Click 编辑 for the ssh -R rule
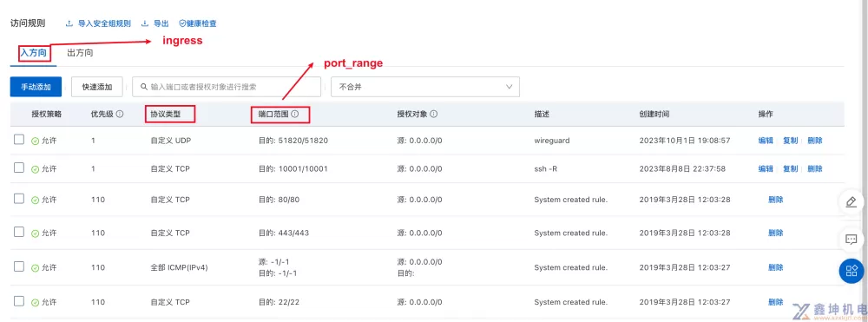This screenshot has height=322, width=868. (766, 168)
